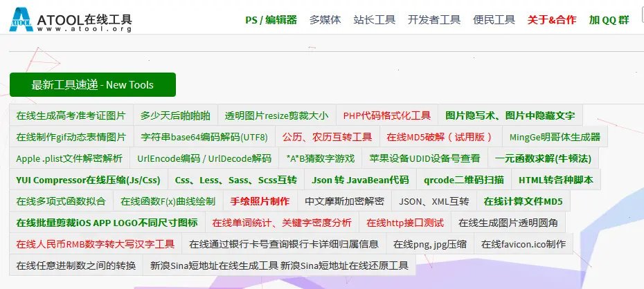Open the 开发者工具 menu

(x=434, y=19)
